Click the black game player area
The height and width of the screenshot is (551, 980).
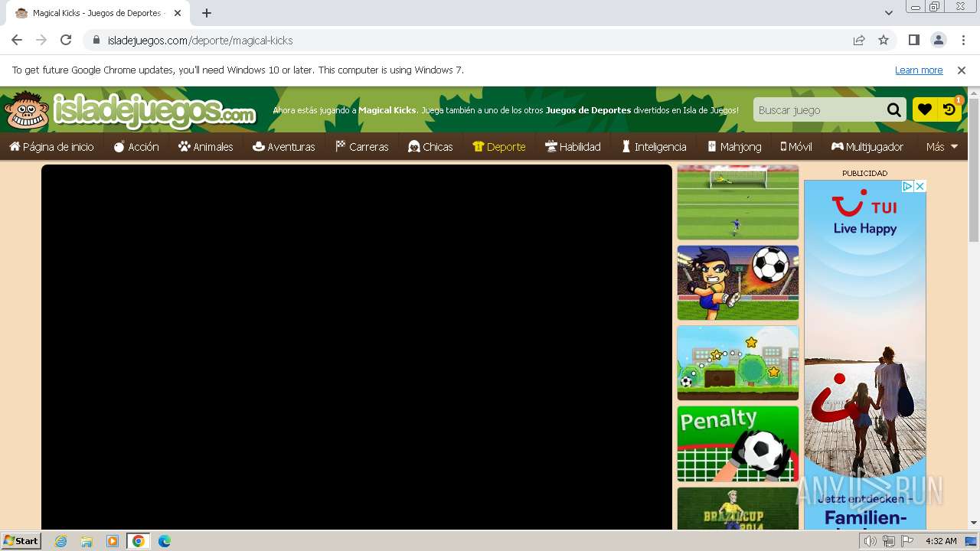point(357,347)
